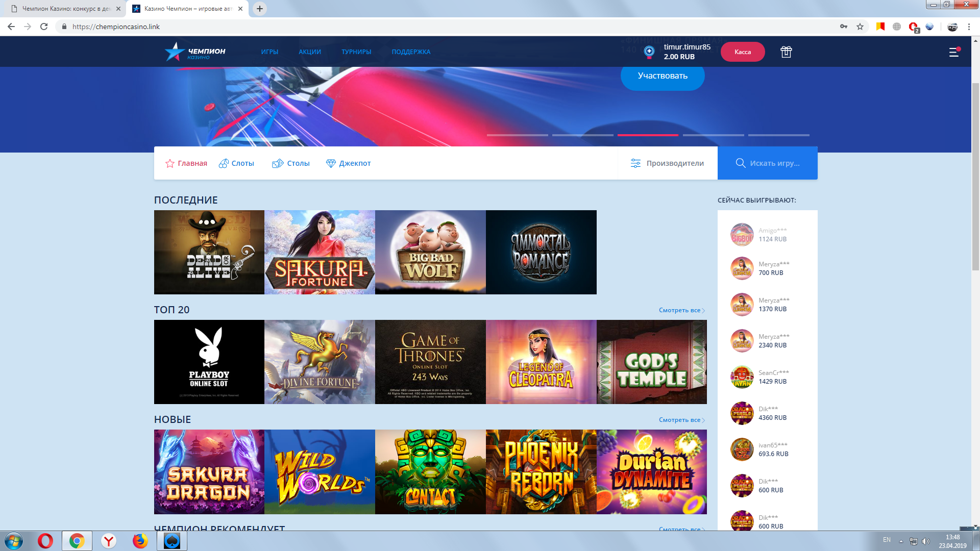This screenshot has height=551, width=980.
Task: Click Смотреть все for ТОП 20
Action: (682, 310)
